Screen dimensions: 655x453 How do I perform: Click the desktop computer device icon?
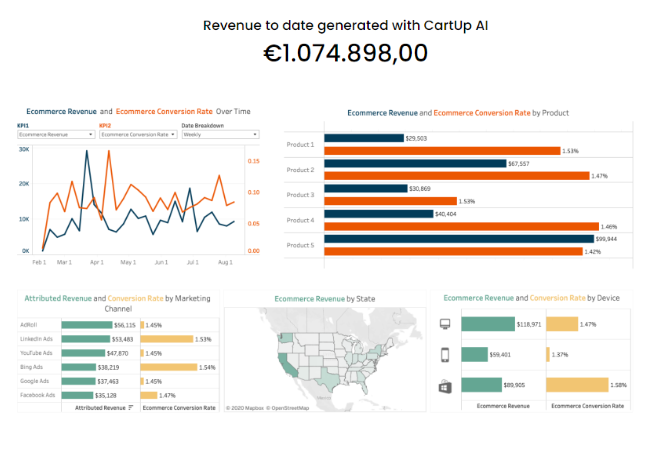[445, 324]
